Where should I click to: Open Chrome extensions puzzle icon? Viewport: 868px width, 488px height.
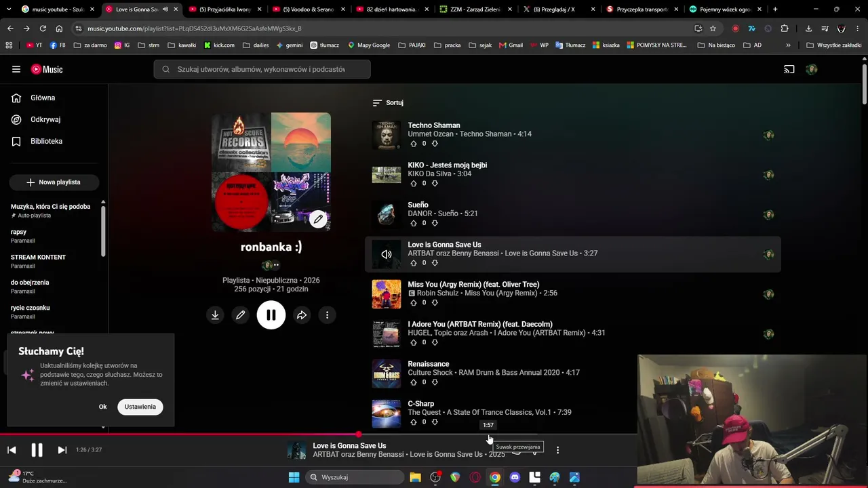tap(785, 28)
